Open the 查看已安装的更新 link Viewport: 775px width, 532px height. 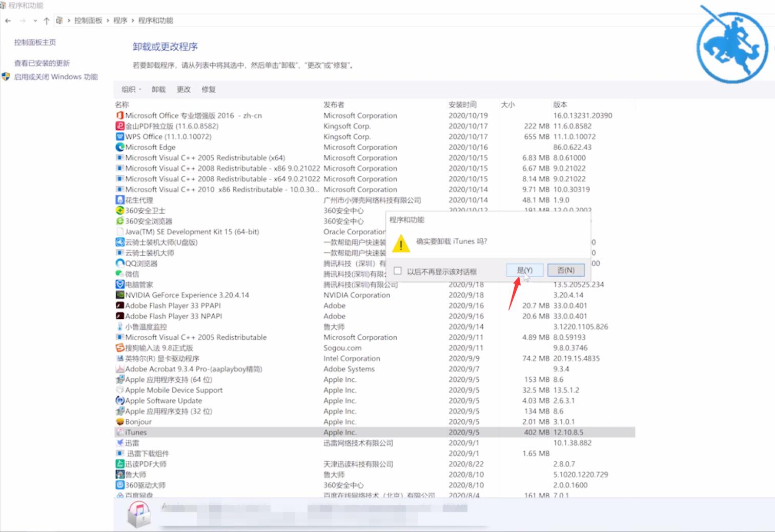(x=42, y=63)
